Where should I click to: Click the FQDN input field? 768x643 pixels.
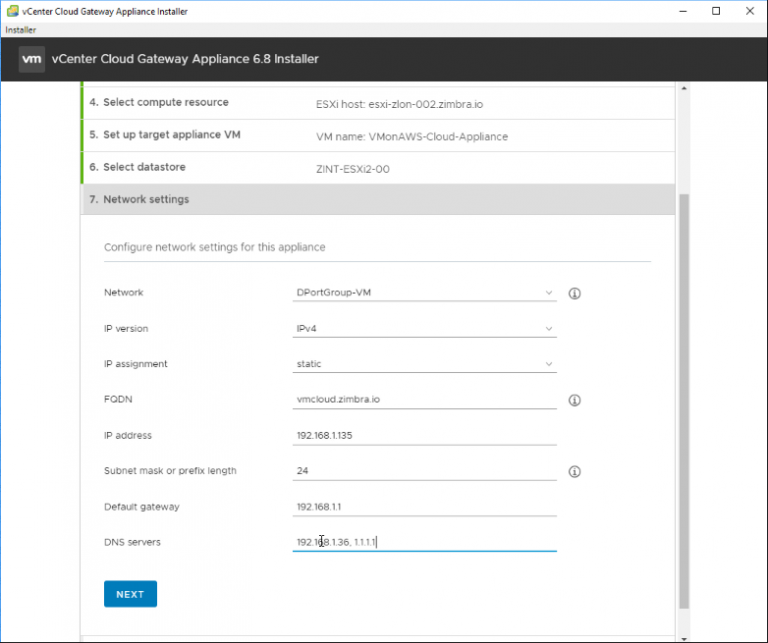coord(424,400)
